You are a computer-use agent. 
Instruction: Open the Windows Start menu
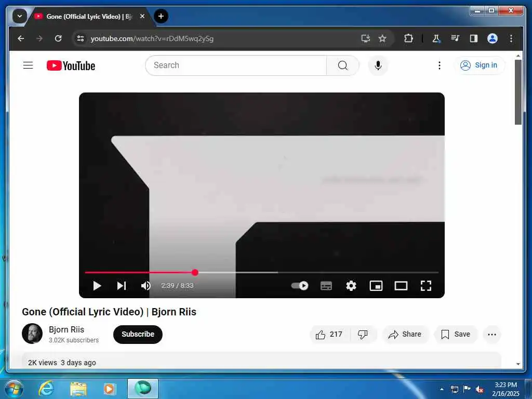coord(14,389)
